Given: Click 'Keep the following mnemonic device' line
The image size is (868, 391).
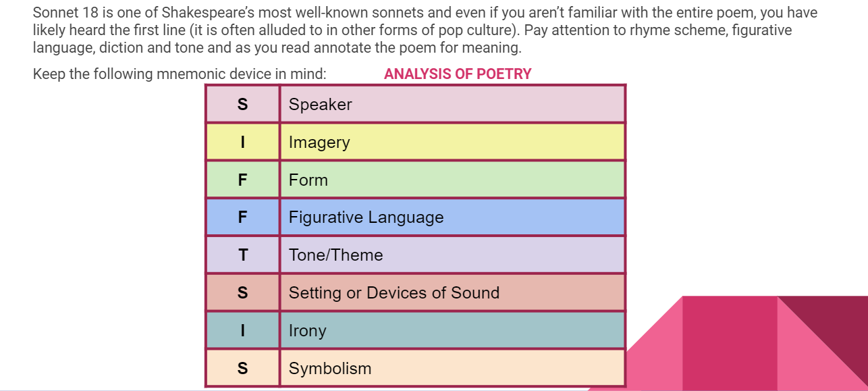Looking at the screenshot, I should click(x=180, y=74).
